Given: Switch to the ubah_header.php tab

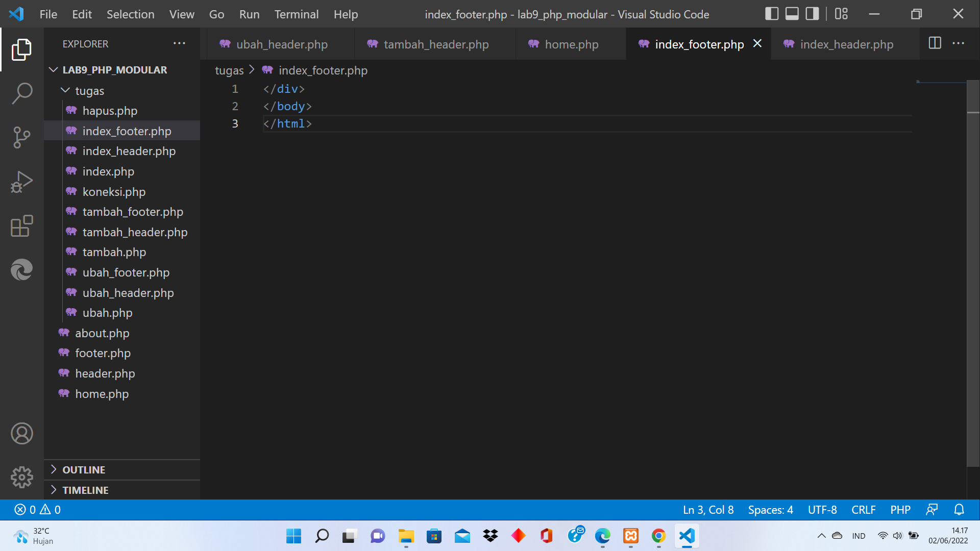Looking at the screenshot, I should (x=280, y=44).
